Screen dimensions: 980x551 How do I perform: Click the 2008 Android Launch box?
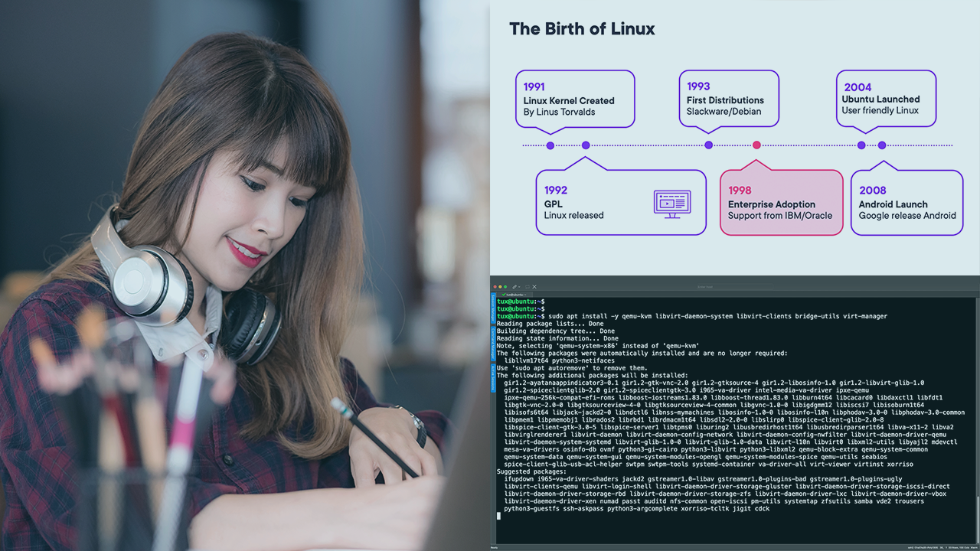coord(906,203)
